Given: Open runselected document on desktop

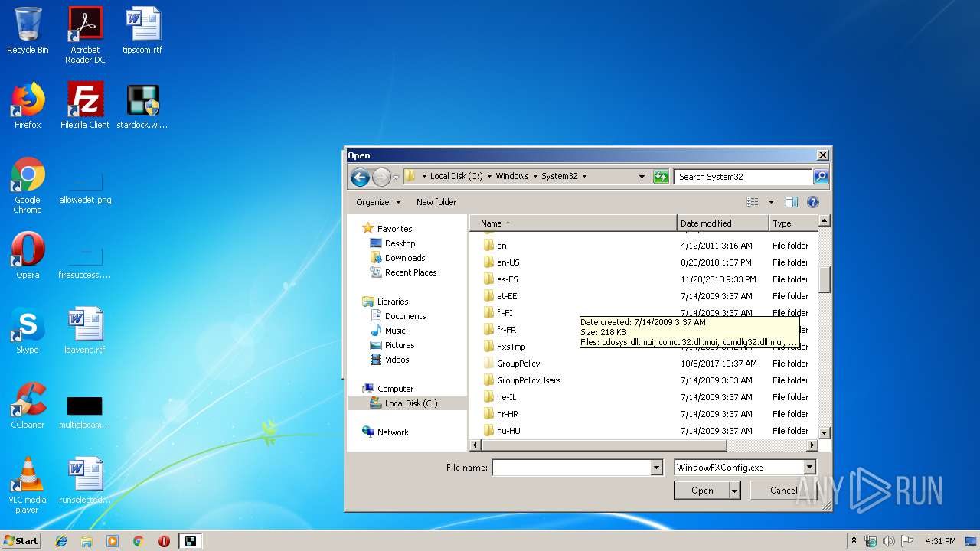Looking at the screenshot, I should (x=85, y=481).
